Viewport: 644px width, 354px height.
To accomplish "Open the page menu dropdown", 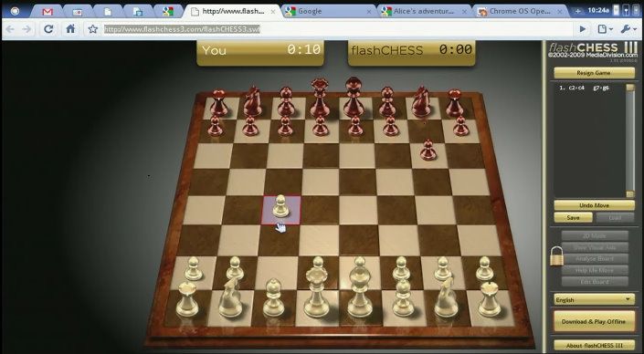I will coord(605,29).
